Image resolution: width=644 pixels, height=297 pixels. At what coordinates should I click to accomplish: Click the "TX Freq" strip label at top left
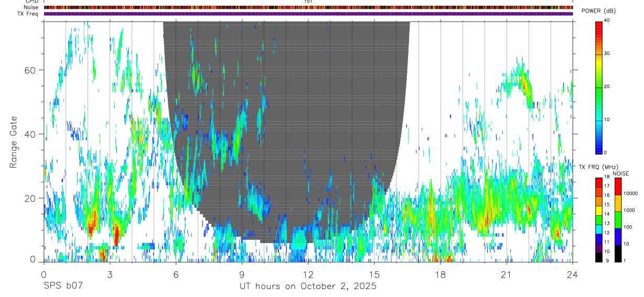pos(28,14)
